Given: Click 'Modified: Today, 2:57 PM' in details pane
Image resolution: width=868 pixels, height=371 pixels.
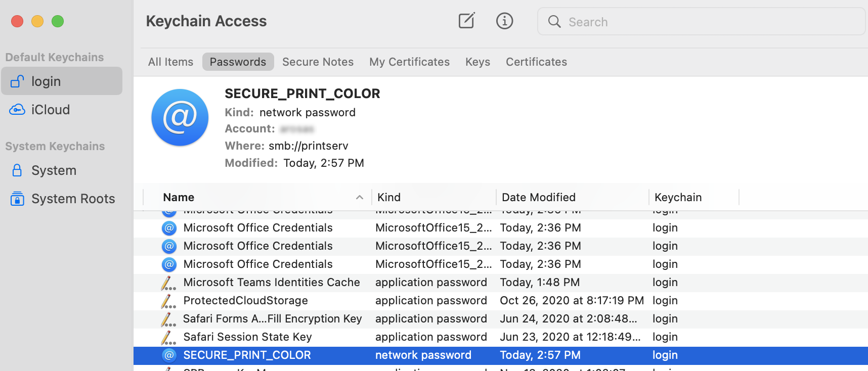Looking at the screenshot, I should 294,163.
